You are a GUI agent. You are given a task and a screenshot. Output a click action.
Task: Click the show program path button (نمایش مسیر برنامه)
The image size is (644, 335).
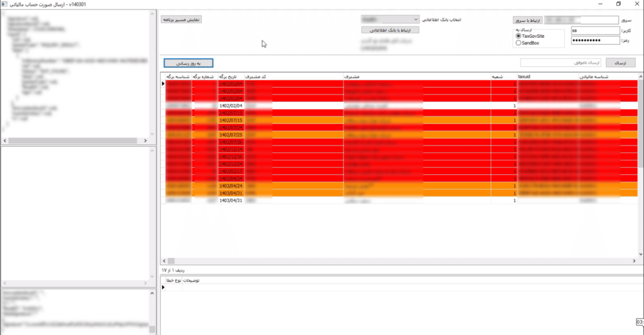[182, 20]
